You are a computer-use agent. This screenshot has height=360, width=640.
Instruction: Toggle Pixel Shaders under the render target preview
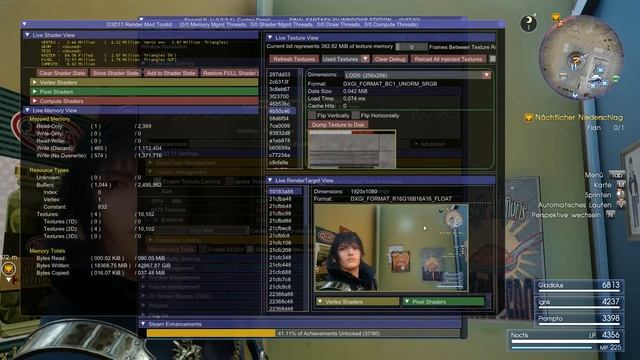click(x=444, y=302)
